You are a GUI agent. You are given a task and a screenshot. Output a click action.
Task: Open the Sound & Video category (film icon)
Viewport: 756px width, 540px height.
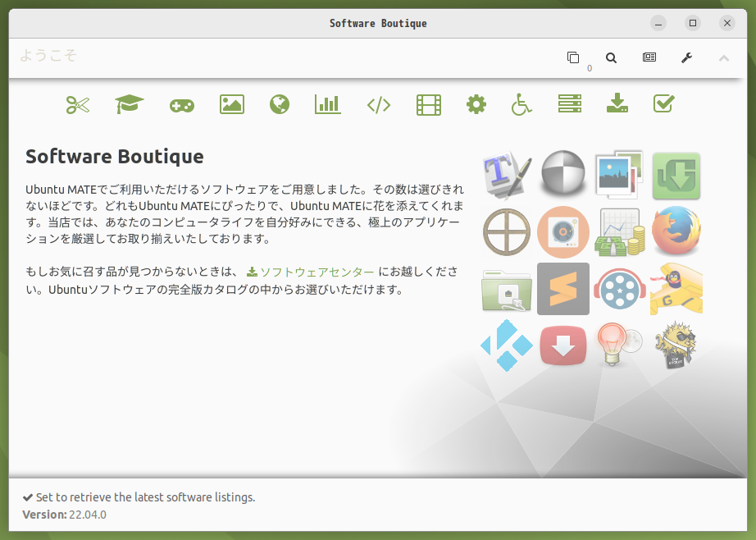(x=429, y=105)
